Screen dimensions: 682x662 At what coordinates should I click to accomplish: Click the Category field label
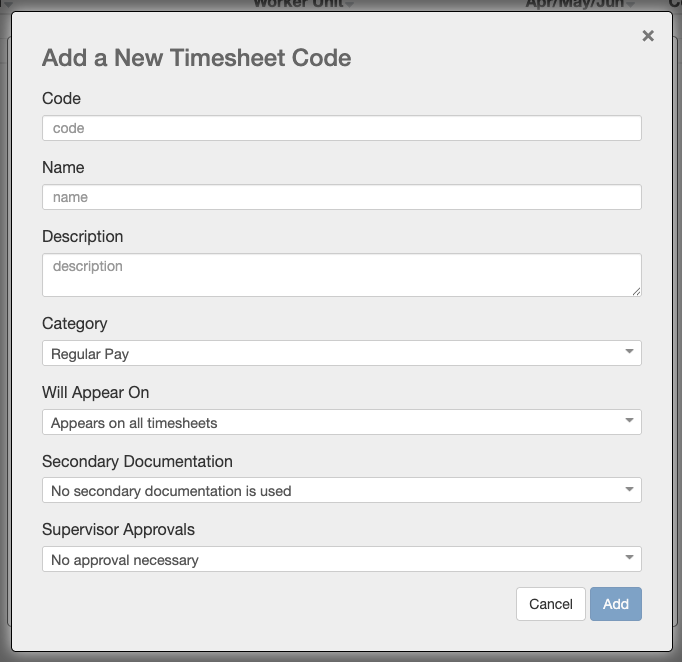[x=74, y=323]
